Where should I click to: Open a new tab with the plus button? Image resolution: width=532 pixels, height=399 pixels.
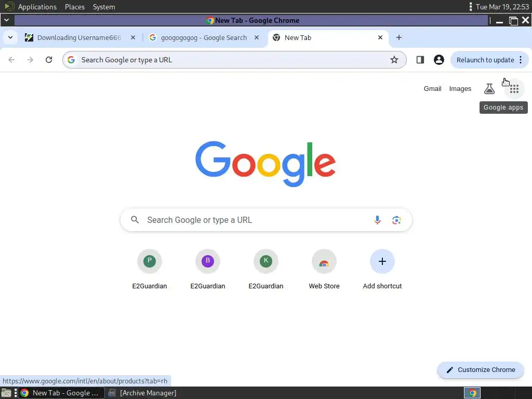(x=399, y=37)
